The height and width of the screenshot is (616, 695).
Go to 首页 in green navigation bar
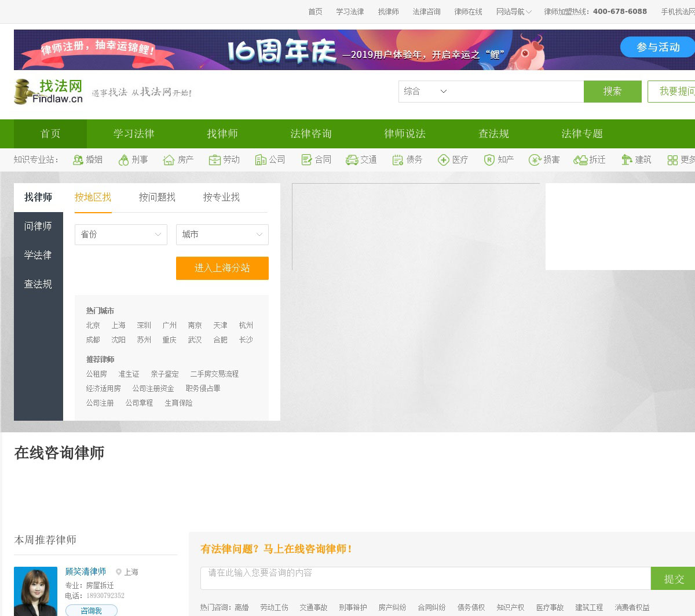(x=50, y=134)
